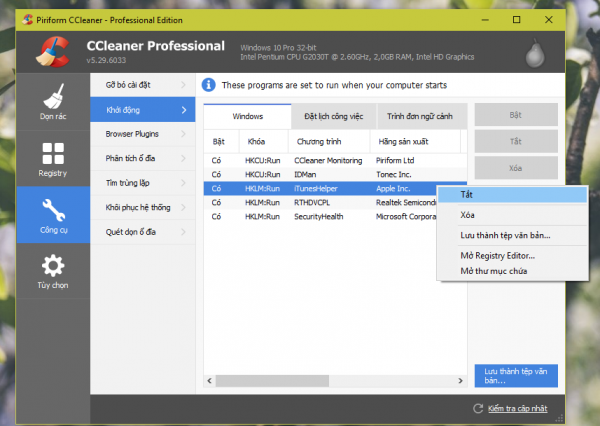Minimize the CCleaner window

(485, 20)
